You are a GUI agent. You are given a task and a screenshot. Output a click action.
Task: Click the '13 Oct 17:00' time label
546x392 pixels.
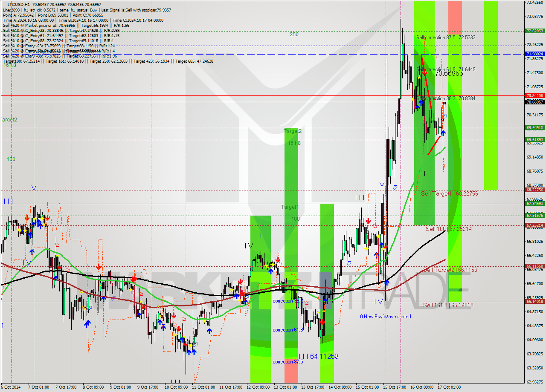pos(313,387)
